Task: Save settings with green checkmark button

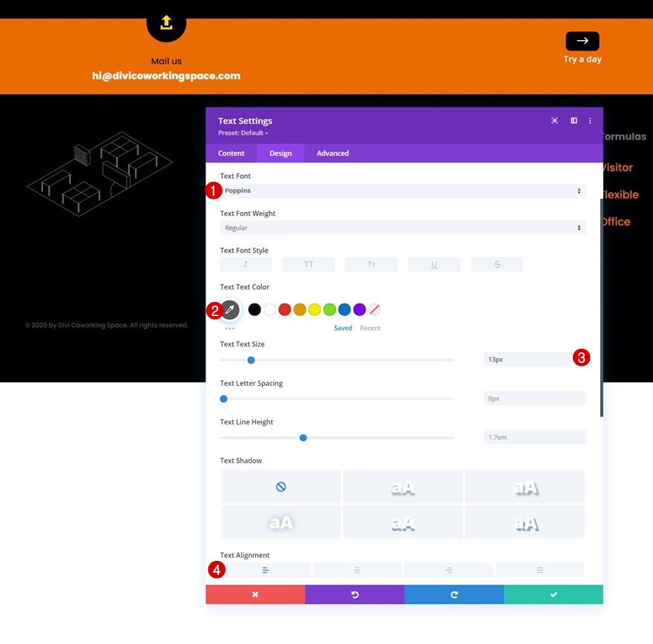Action: coord(554,594)
